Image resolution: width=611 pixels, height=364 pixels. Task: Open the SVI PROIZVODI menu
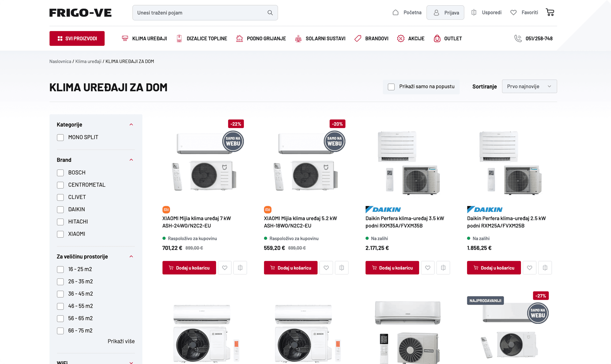[x=77, y=39]
